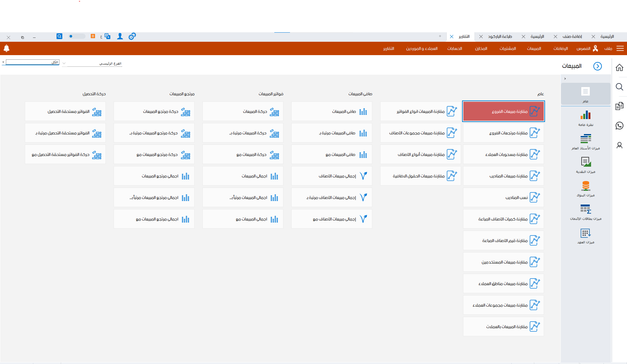627x364 pixels.
Task: Switch to the طباعة الباركود tab
Action: pyautogui.click(x=500, y=37)
